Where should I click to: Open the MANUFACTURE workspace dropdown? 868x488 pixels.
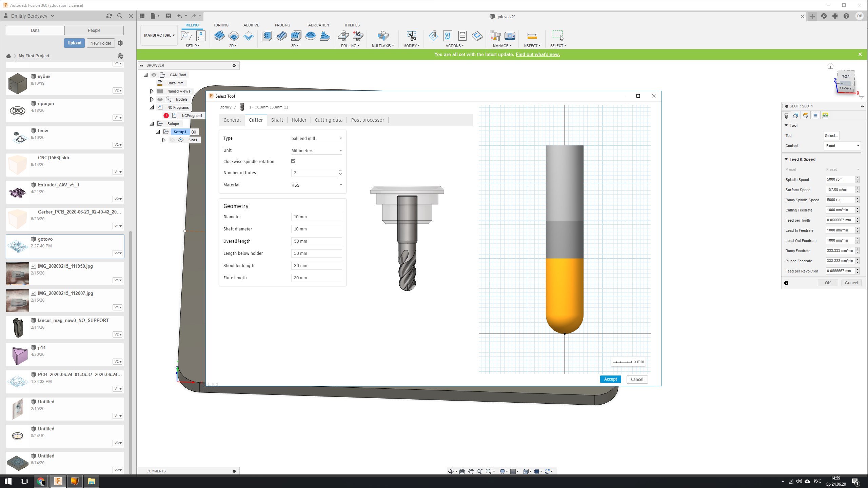pyautogui.click(x=159, y=35)
